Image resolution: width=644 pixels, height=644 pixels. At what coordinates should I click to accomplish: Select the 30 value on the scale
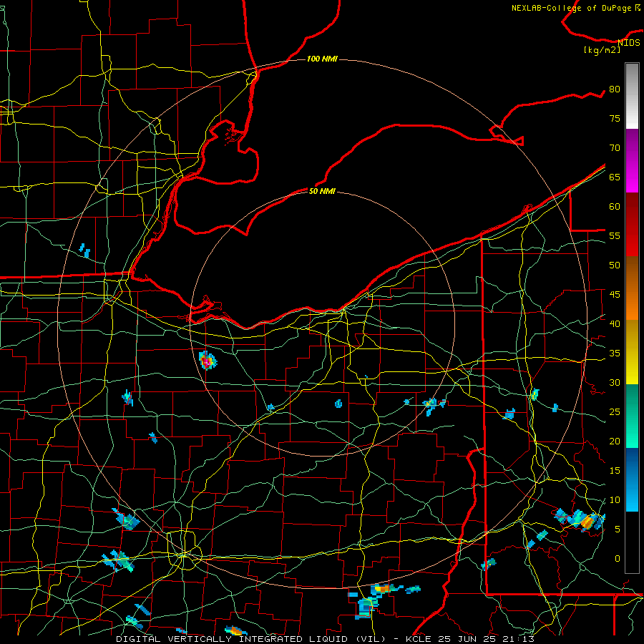click(x=615, y=382)
